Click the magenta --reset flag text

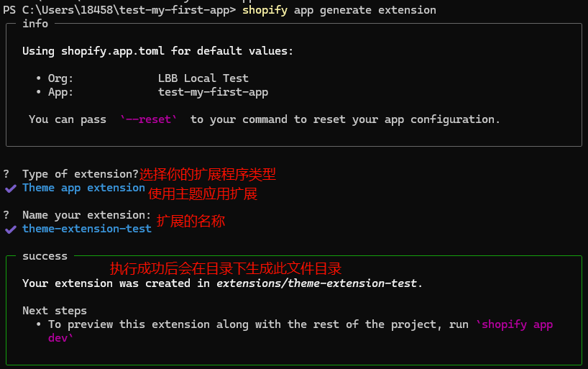point(149,119)
